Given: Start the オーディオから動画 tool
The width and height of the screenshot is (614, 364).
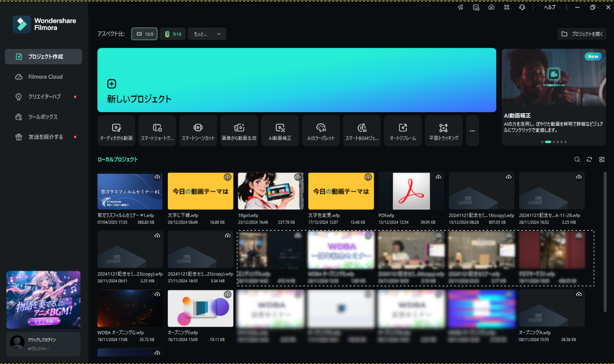Looking at the screenshot, I should click(x=116, y=131).
